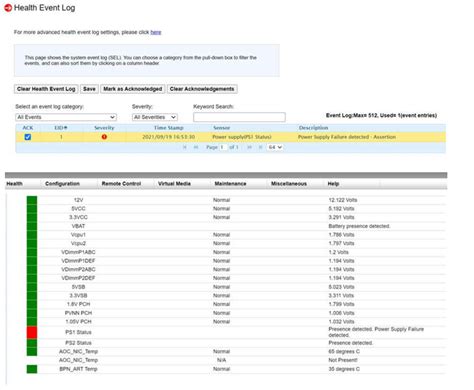The image size is (474, 390).
Task: Click the Vcpu1 sensor name
Action: click(x=78, y=235)
